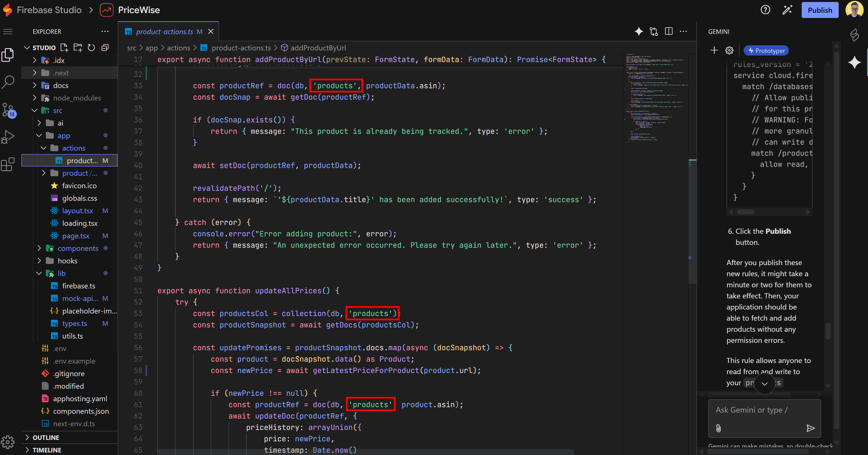Click New File icon in Explorer header
This screenshot has width=868, height=455.
click(x=64, y=48)
